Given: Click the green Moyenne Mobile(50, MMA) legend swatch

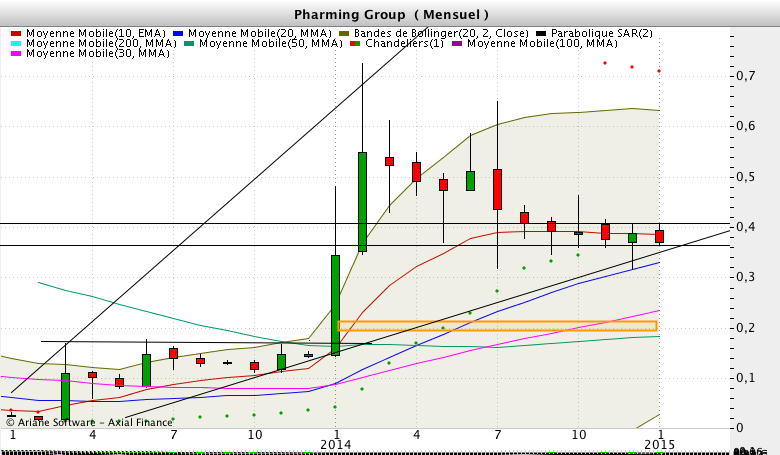Looking at the screenshot, I should 189,43.
